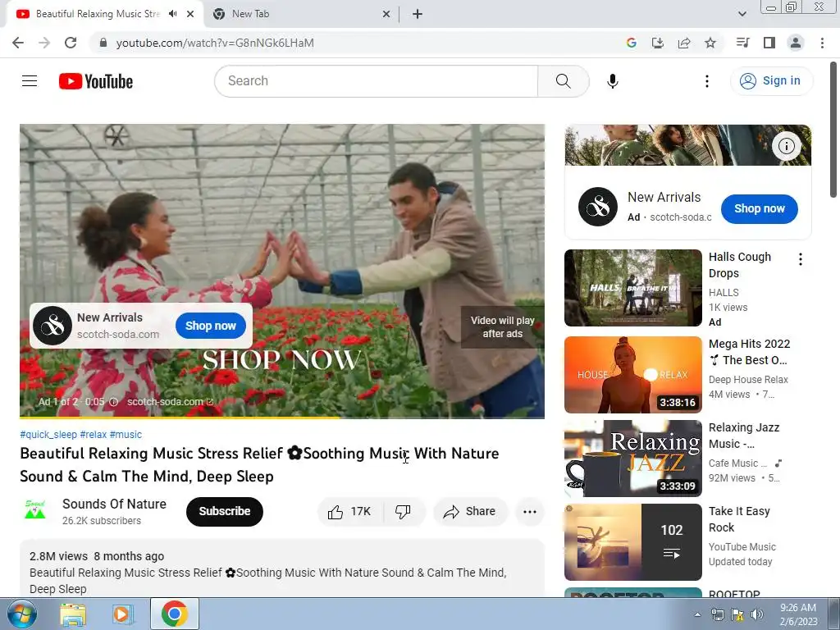Image resolution: width=840 pixels, height=630 pixels.
Task: Open YouTube settings three-dot menu
Action: 706,81
